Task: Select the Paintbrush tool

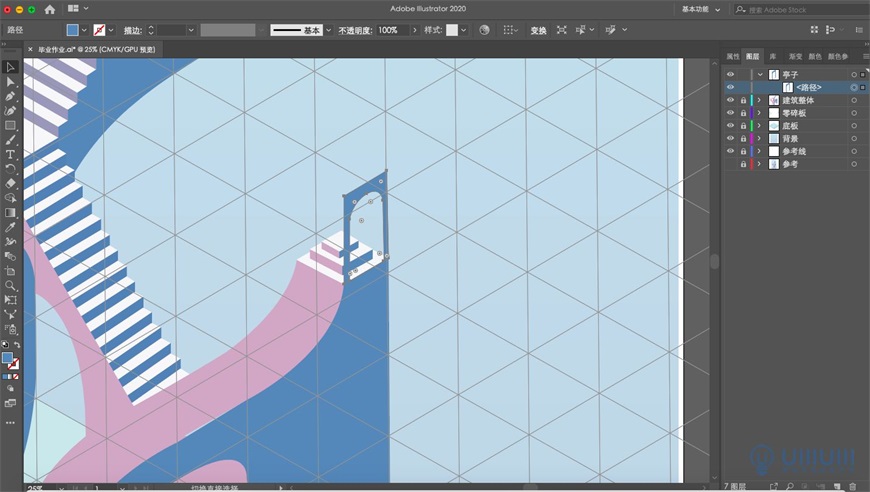Action: (x=10, y=140)
